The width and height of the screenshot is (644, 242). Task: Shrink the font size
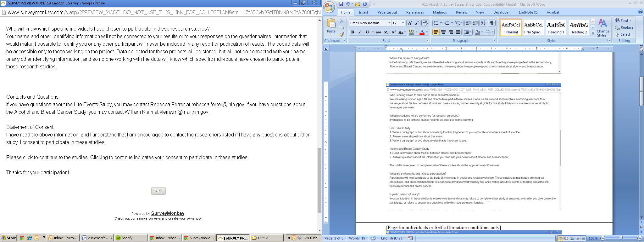tap(417, 23)
